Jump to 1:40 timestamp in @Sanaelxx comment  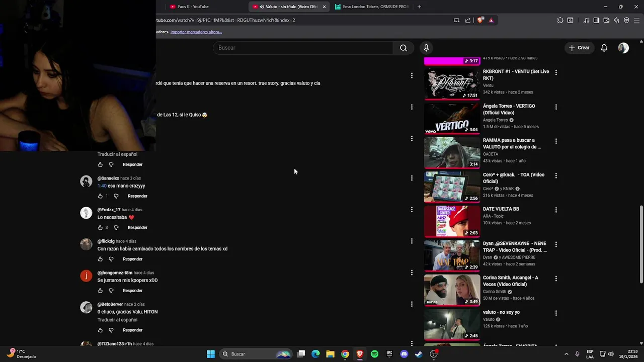point(102,186)
